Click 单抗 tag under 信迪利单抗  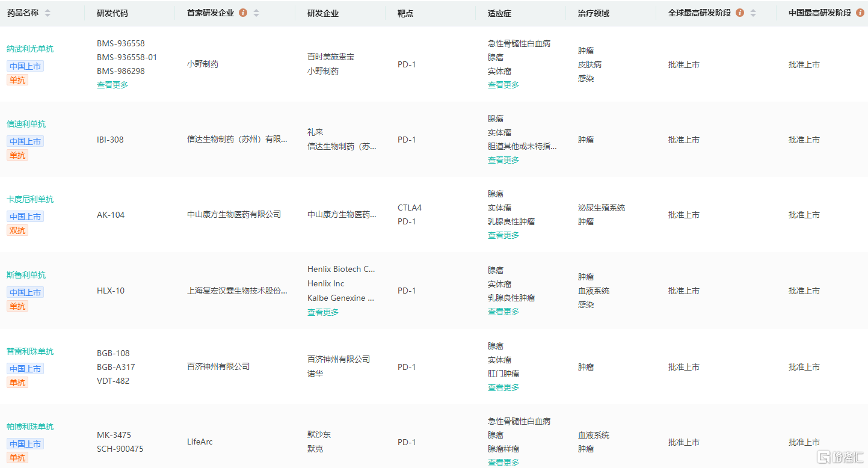tap(17, 155)
